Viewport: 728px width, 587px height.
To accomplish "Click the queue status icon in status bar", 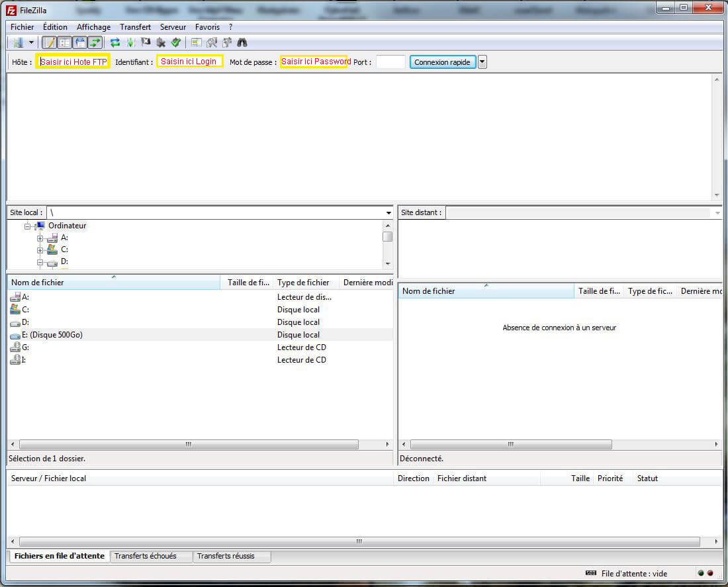I will pos(591,573).
